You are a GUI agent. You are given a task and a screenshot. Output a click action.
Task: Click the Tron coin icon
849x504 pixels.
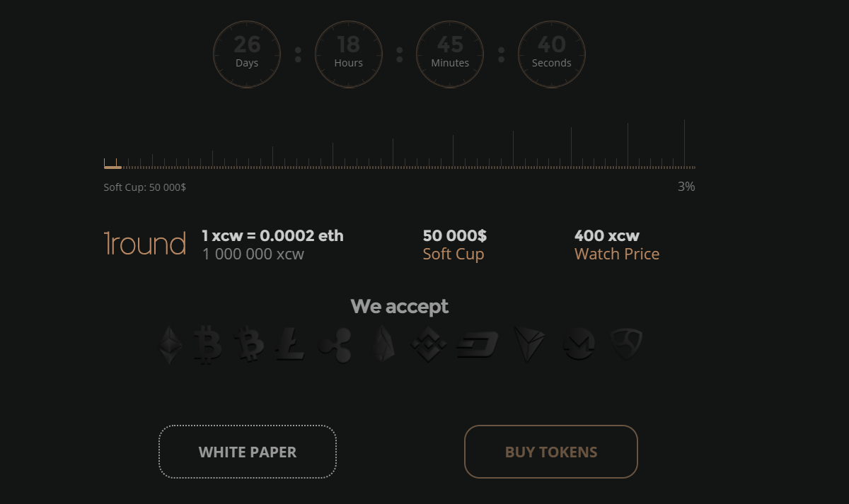click(529, 344)
